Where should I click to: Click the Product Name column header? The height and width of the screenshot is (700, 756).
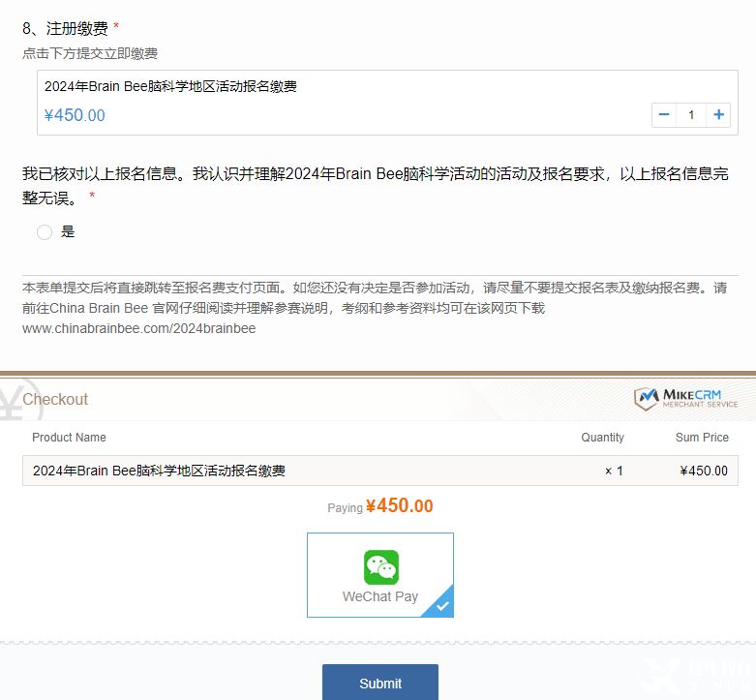pyautogui.click(x=69, y=438)
